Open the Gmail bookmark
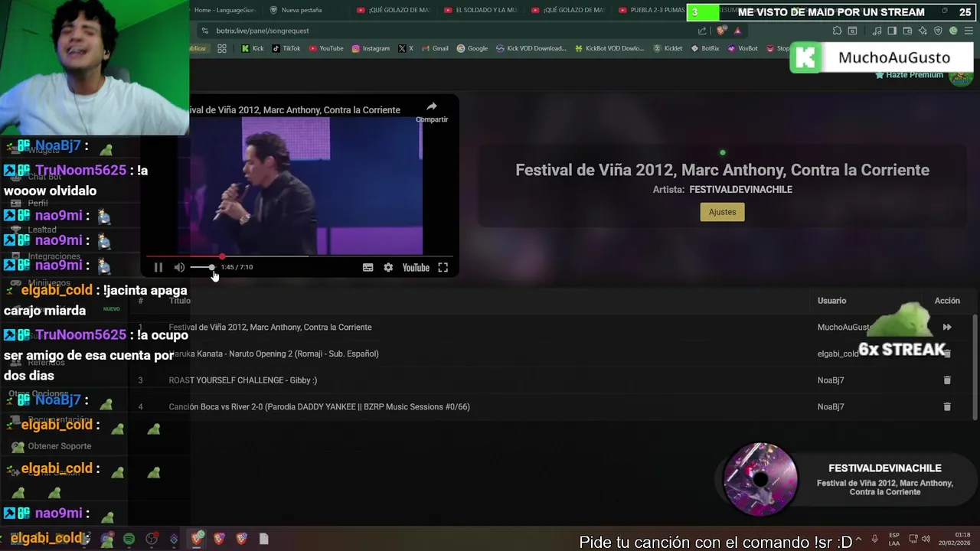The width and height of the screenshot is (980, 551). pyautogui.click(x=435, y=48)
